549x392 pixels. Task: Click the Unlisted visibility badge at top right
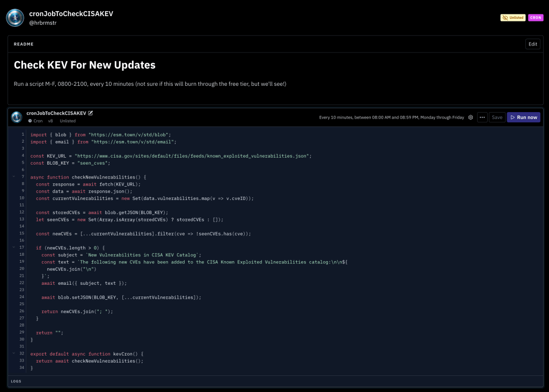pos(513,18)
